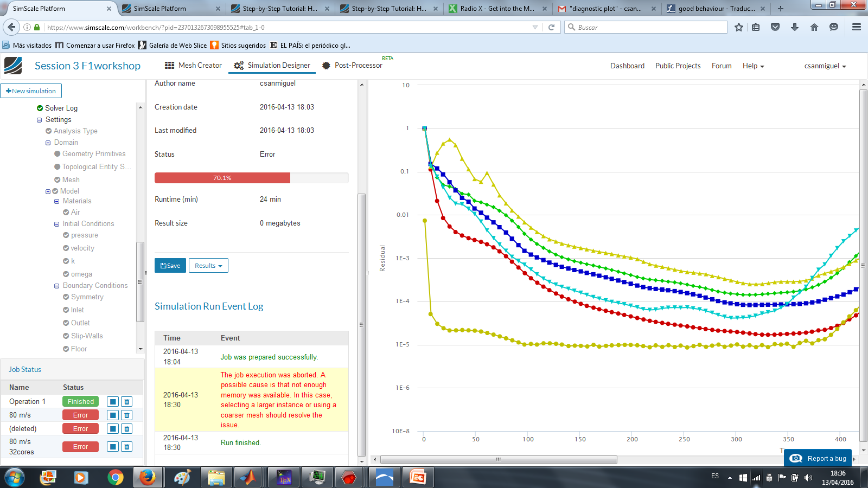Open the Dashboard link
Viewport: 868px width, 488px height.
627,66
